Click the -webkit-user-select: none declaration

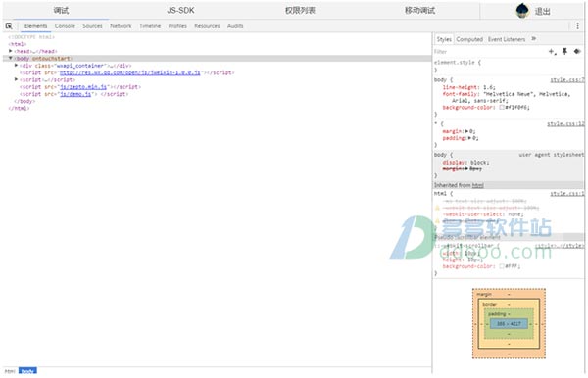[483, 214]
